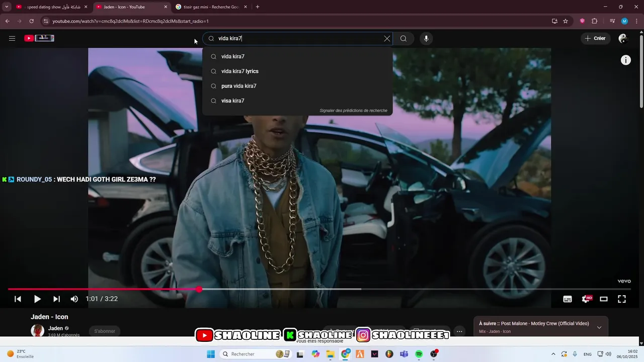Open the Chrome profile M avatar

click(x=624, y=21)
